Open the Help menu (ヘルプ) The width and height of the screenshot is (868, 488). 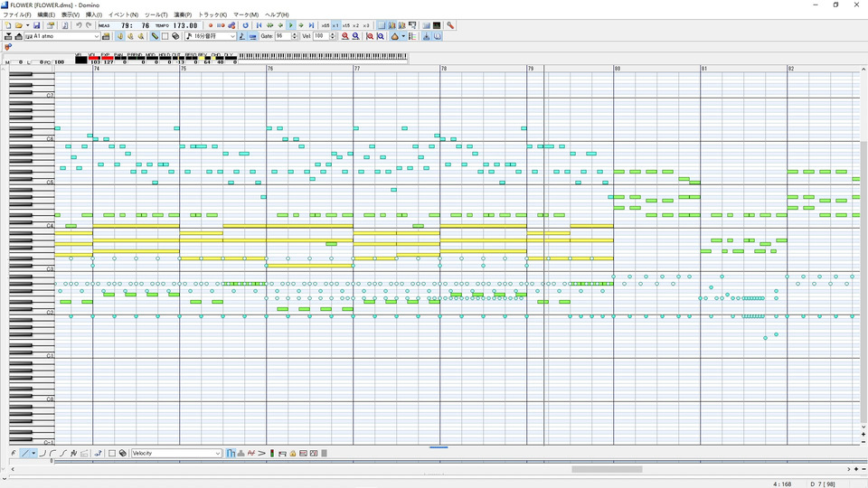[277, 15]
